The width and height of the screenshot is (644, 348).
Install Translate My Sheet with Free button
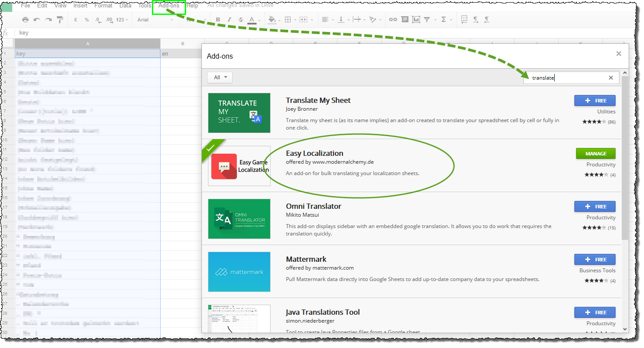[x=595, y=101]
